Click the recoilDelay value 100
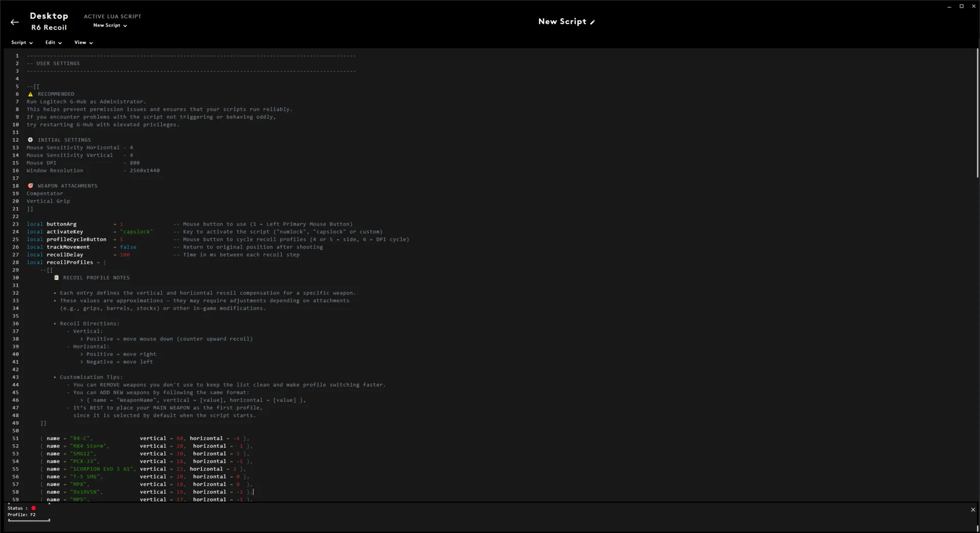Viewport: 980px width, 533px height. pos(125,255)
